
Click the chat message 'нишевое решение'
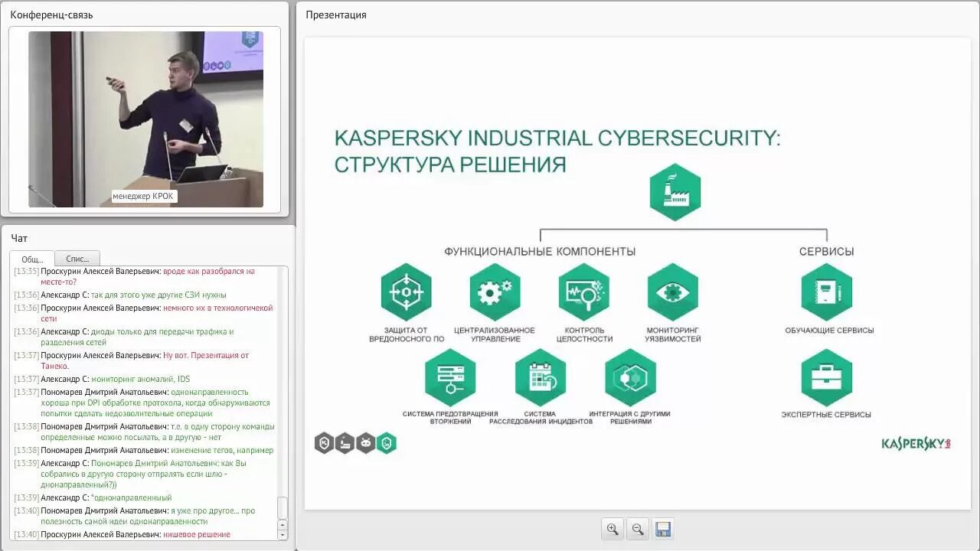point(197,534)
